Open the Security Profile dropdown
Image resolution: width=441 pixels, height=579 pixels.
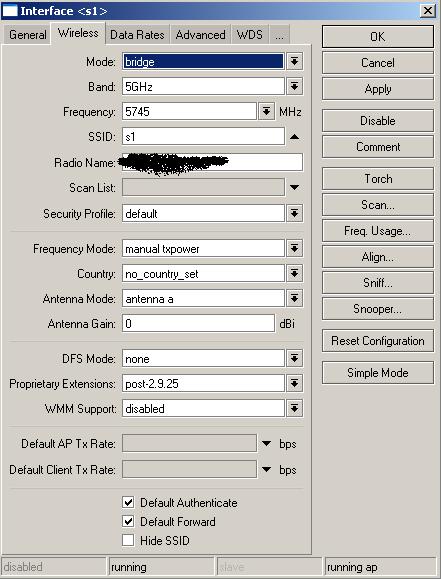pos(294,213)
